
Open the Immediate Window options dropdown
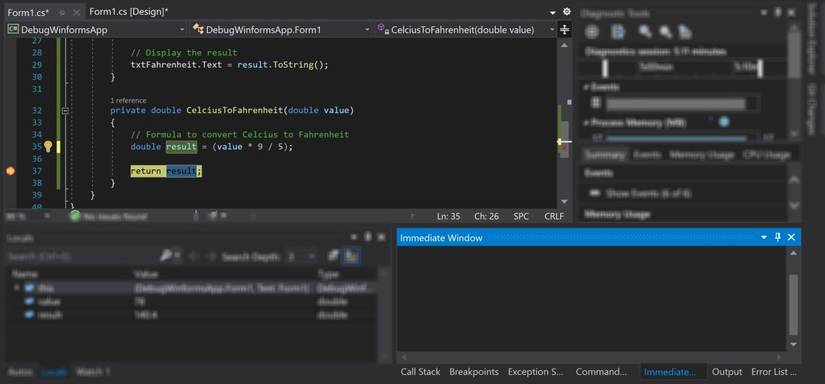coord(764,237)
